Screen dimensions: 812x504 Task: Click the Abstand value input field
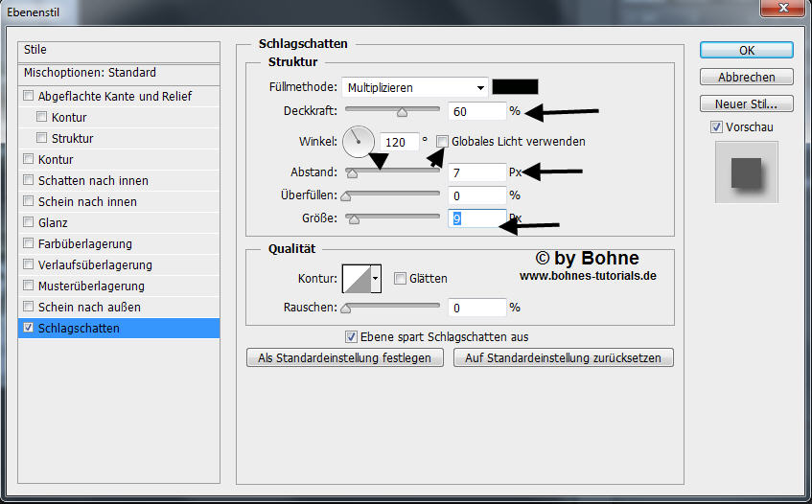click(476, 172)
